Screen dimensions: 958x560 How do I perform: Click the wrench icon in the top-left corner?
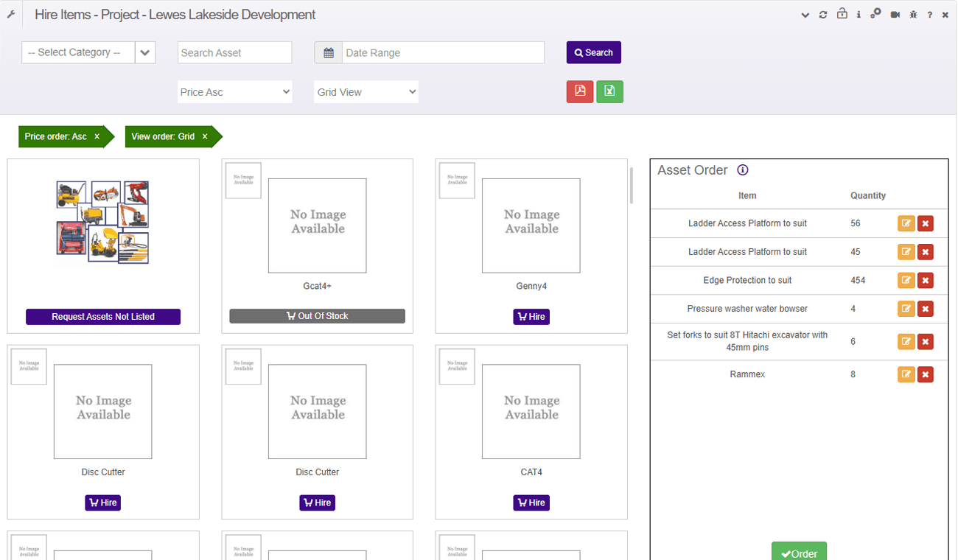10,14
